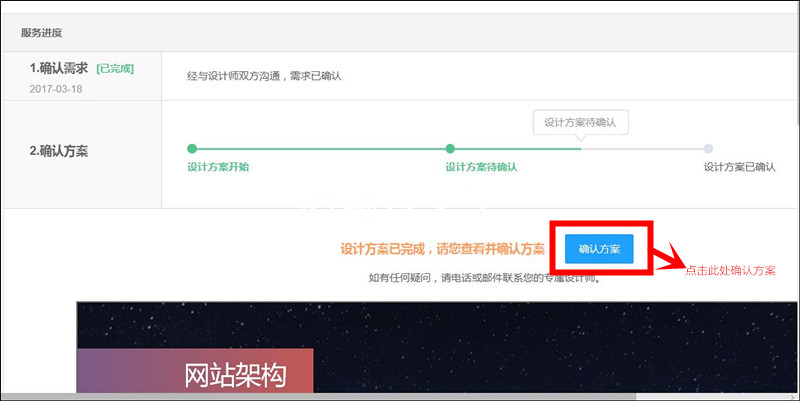Click the horizontal scrollbar at bottom
The height and width of the screenshot is (401, 800).
(x=319, y=396)
